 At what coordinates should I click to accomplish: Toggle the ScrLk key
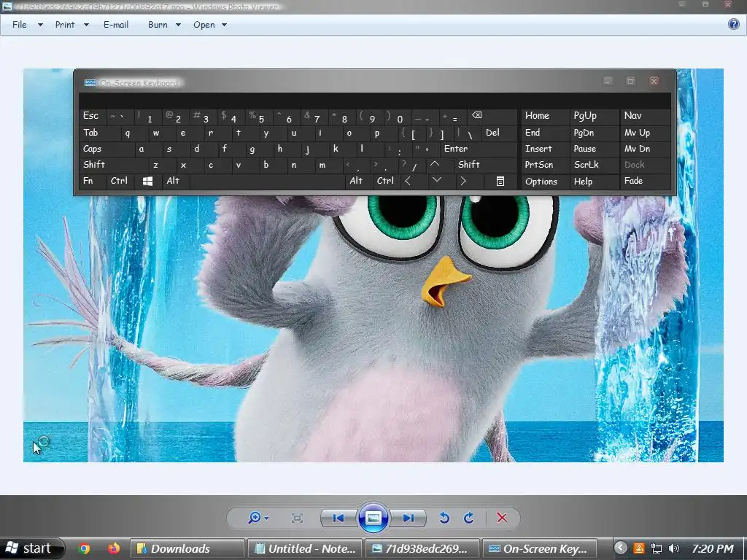pyautogui.click(x=594, y=164)
